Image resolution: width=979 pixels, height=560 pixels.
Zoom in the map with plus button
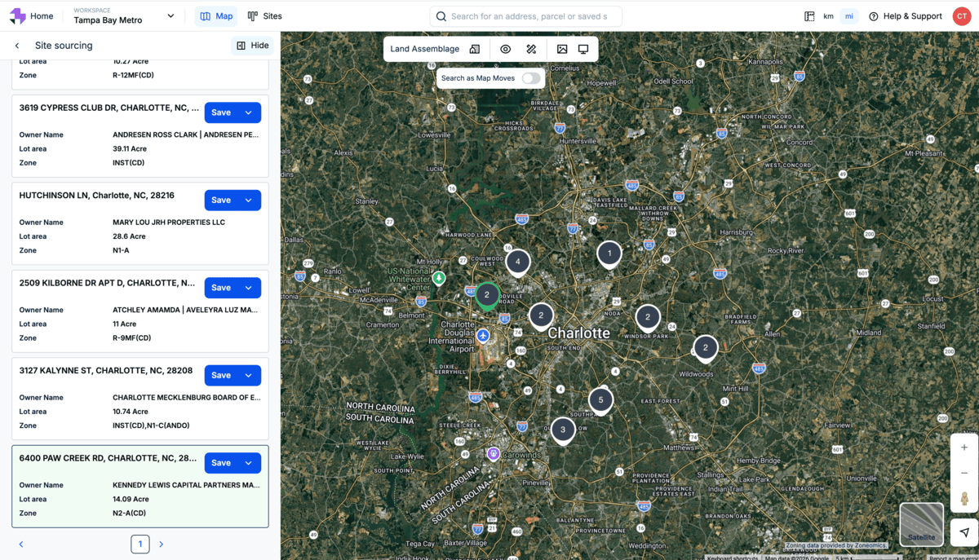tap(964, 448)
